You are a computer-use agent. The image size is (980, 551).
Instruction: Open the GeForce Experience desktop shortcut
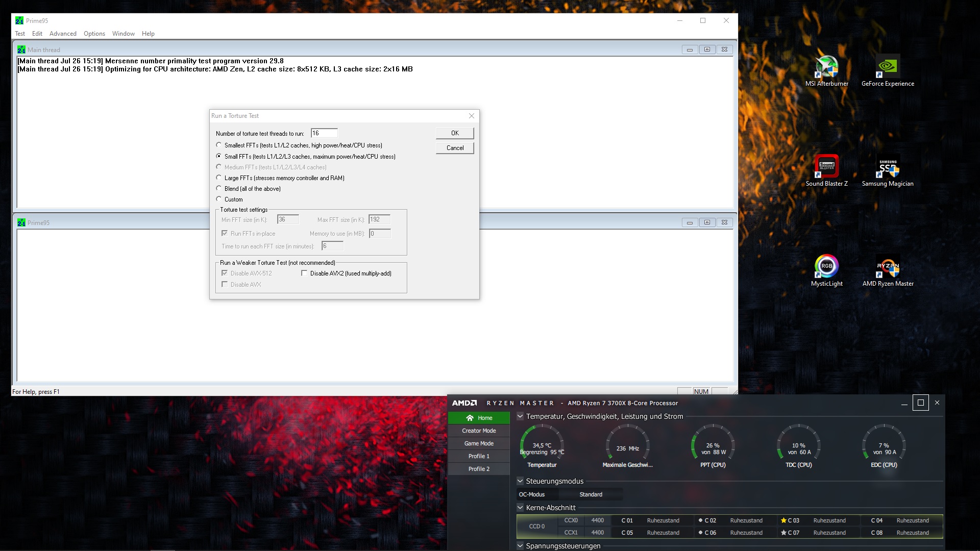click(888, 67)
